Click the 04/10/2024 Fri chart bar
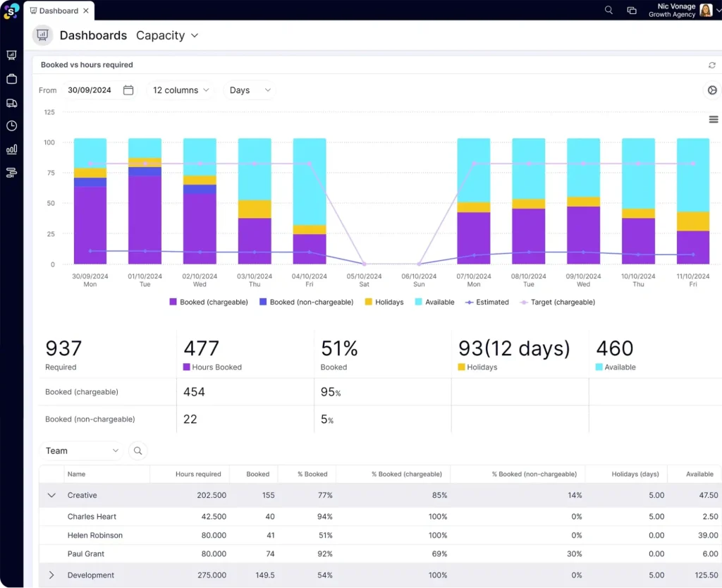Viewport: 722px width, 588px height. coord(310,201)
